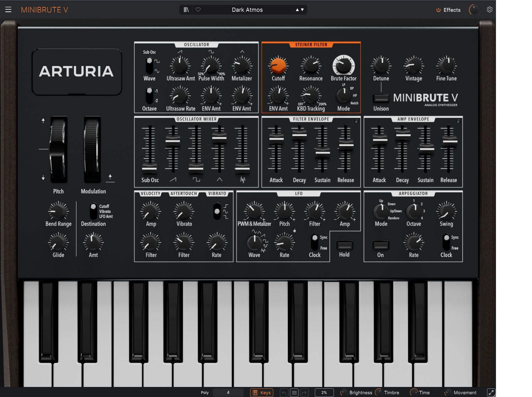Click the Modulation wheel
532x397 pixels.
point(92,150)
